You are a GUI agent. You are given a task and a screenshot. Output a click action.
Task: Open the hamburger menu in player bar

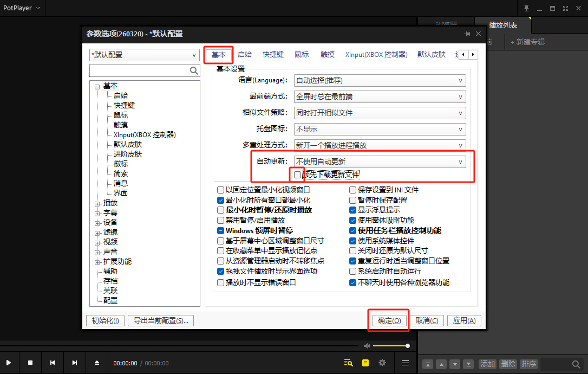point(406,363)
